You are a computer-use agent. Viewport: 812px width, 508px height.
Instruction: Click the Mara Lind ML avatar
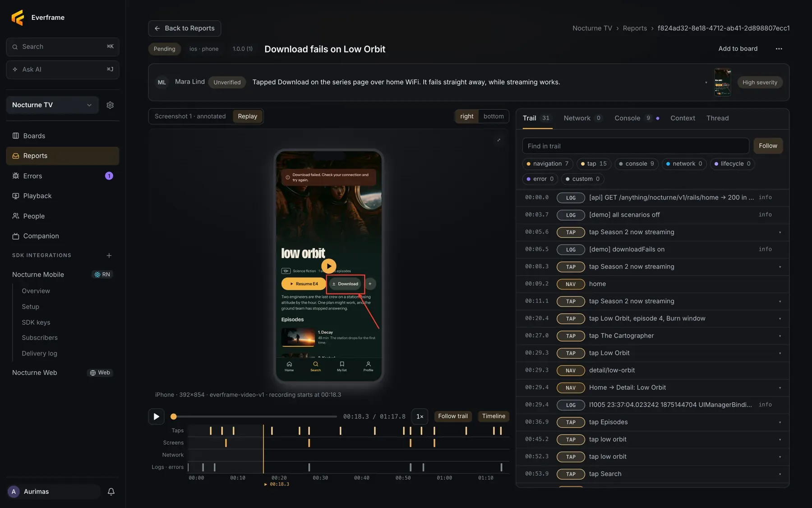[x=162, y=82]
